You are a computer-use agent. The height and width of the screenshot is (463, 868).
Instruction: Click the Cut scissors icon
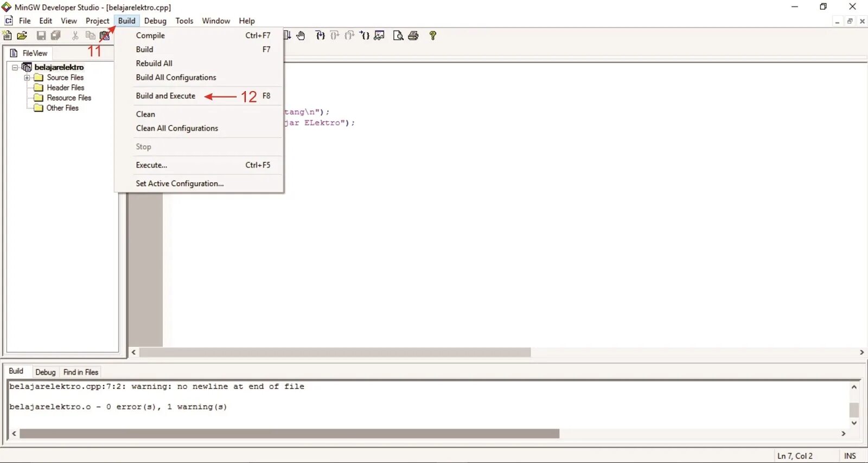[75, 35]
